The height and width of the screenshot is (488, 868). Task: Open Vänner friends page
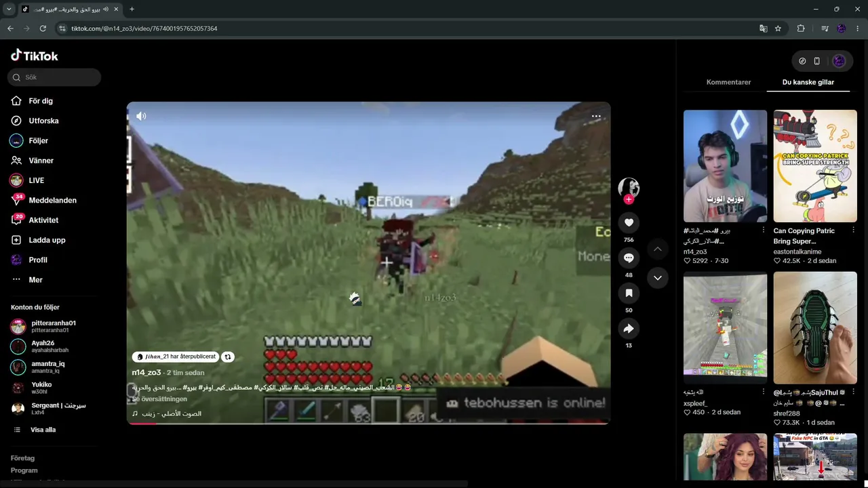point(32,161)
